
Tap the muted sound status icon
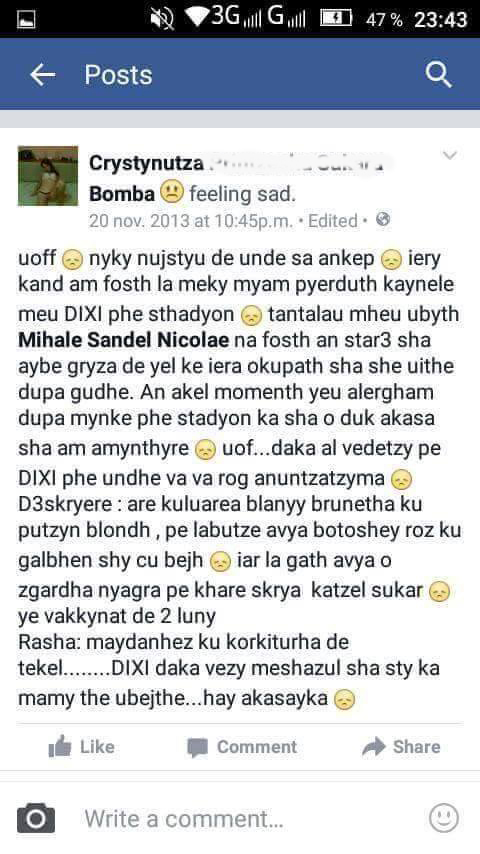162,19
